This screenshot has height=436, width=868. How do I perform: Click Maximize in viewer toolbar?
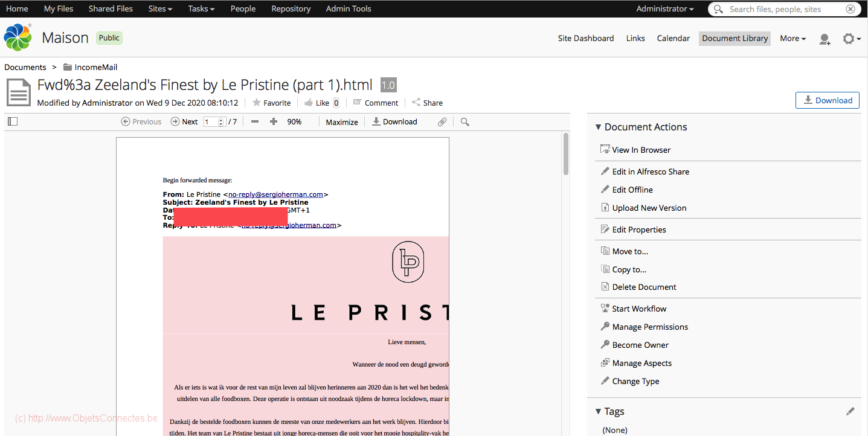pos(342,121)
